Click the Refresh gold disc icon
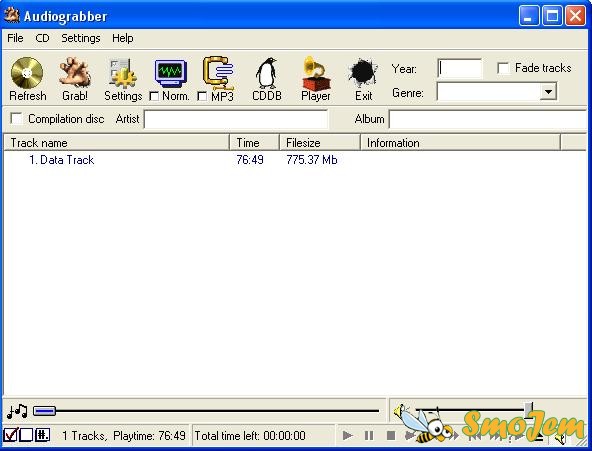592x451 pixels. point(27,73)
